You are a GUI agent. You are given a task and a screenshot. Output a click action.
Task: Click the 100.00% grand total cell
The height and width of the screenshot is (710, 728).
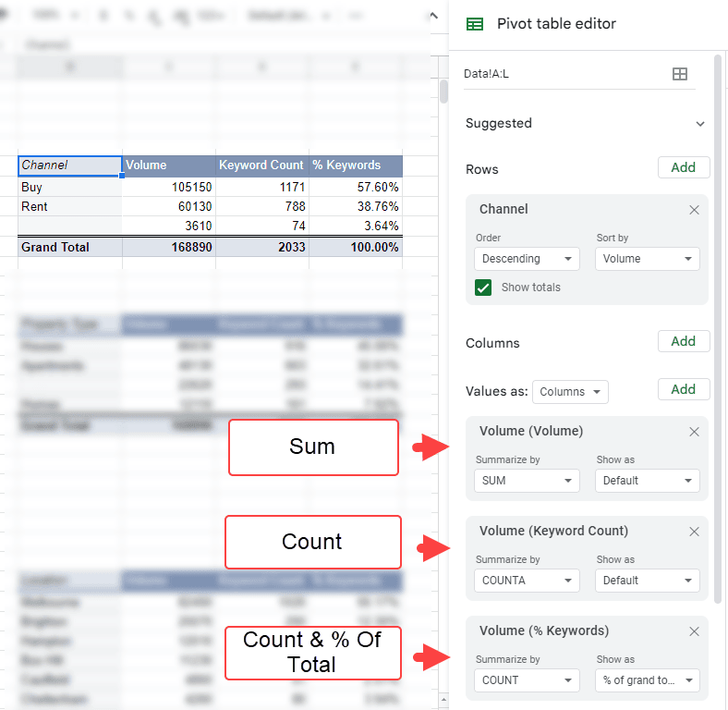(x=356, y=247)
